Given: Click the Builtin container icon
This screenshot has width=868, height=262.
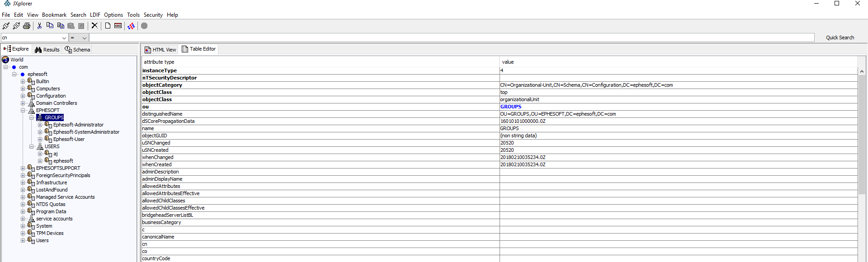Looking at the screenshot, I should (31, 81).
